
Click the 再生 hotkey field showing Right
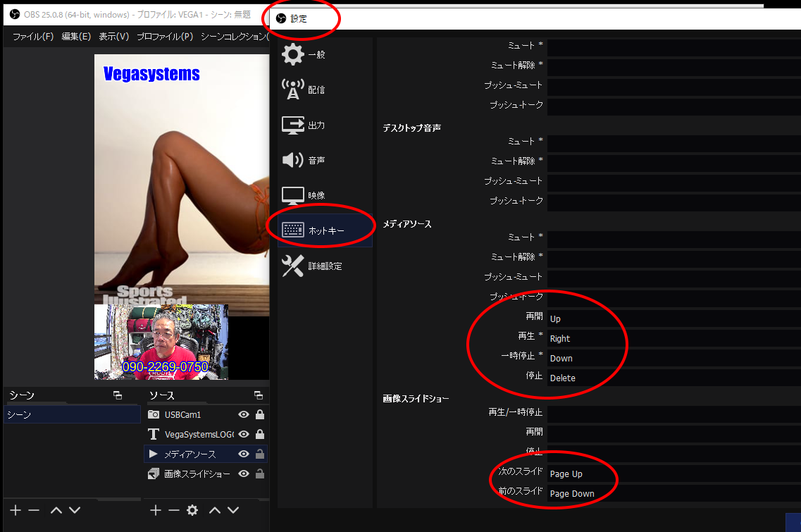[x=674, y=338]
